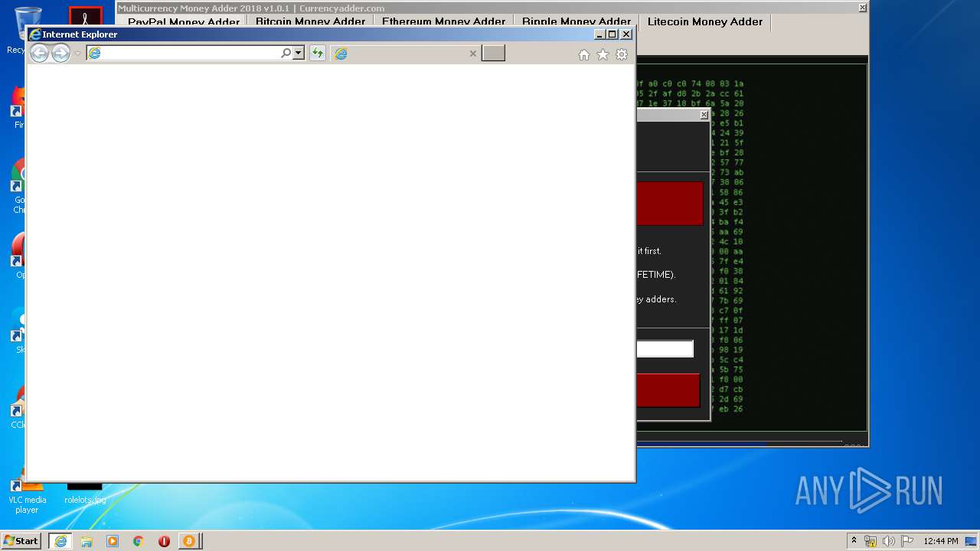The height and width of the screenshot is (551, 980).
Task: Open the recent pages dropdown beside Forward
Action: click(77, 54)
